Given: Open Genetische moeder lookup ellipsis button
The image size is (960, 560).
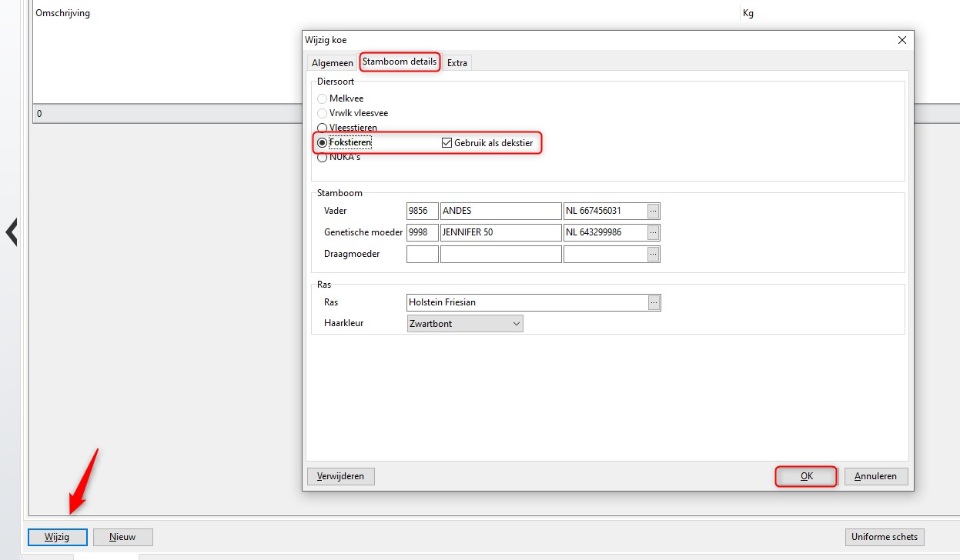Looking at the screenshot, I should pyautogui.click(x=654, y=232).
